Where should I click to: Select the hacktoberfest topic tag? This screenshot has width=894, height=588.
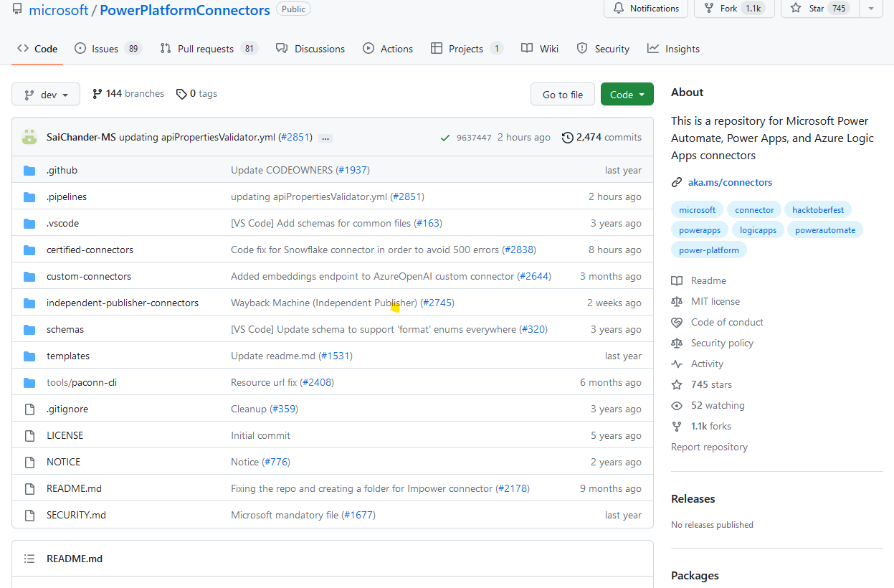(x=818, y=210)
